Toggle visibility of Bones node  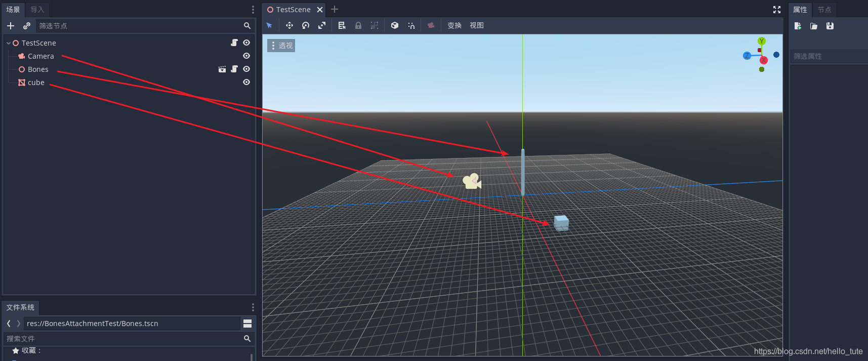(246, 69)
